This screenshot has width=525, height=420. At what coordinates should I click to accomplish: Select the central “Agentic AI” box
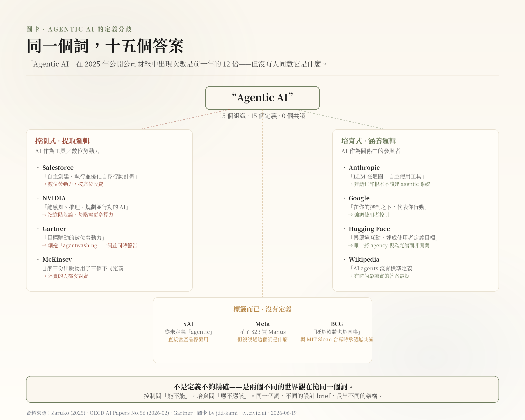[x=262, y=98]
